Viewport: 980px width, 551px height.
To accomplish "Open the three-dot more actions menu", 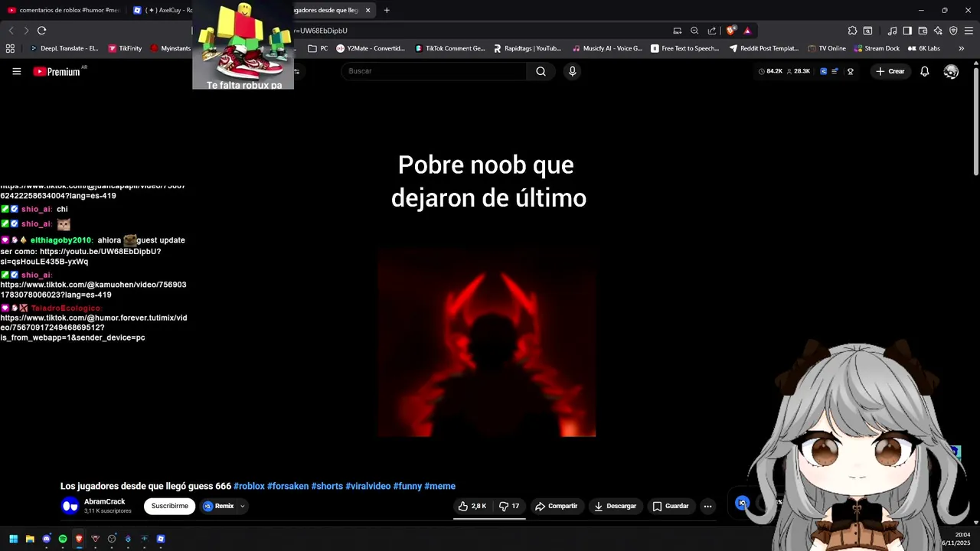I will (707, 506).
